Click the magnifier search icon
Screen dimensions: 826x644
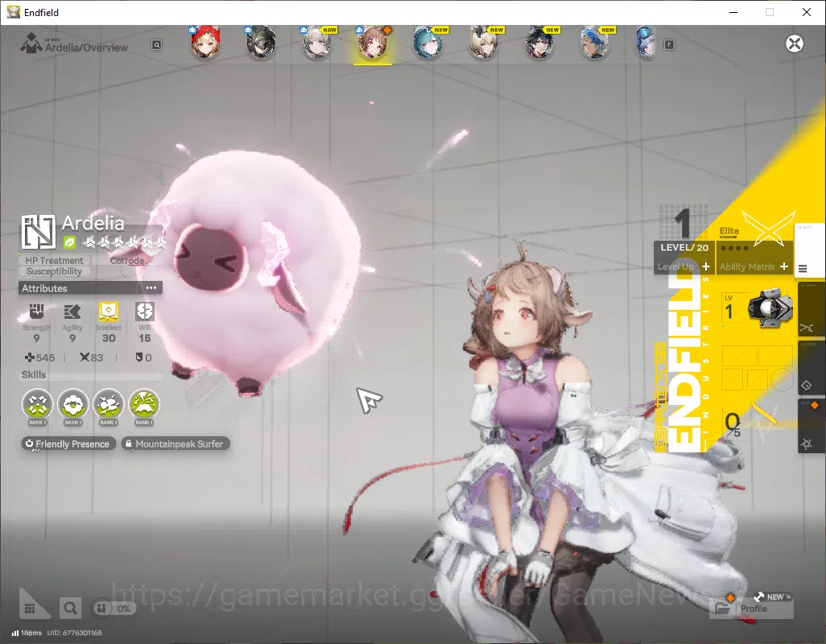70,609
